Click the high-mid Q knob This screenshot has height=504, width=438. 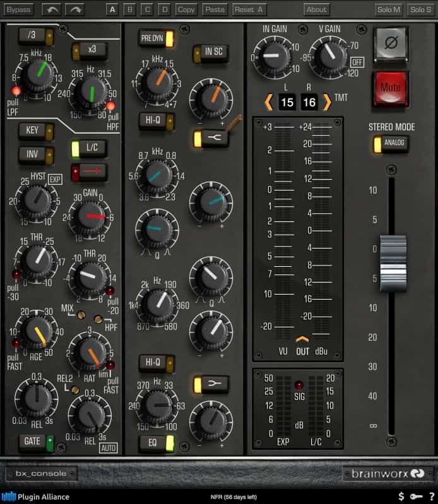click(157, 230)
